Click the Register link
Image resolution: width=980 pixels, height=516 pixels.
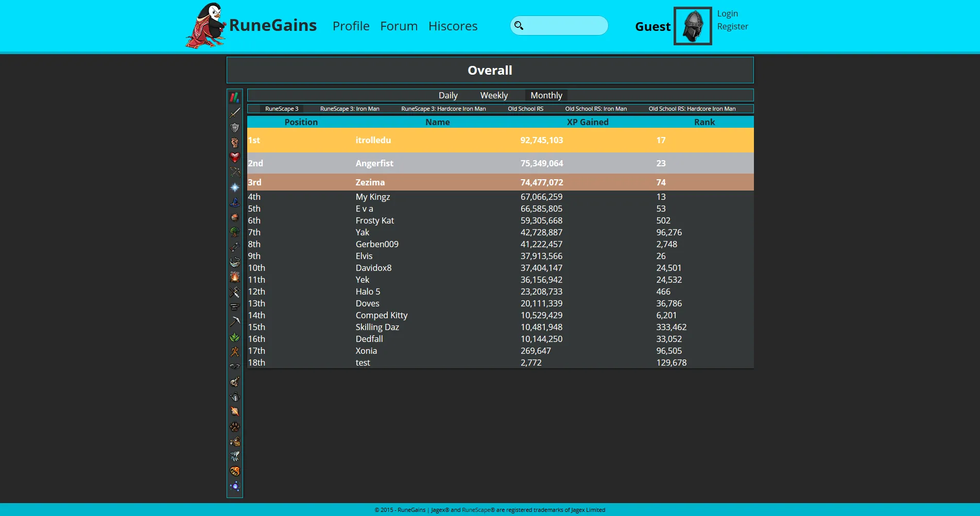732,26
